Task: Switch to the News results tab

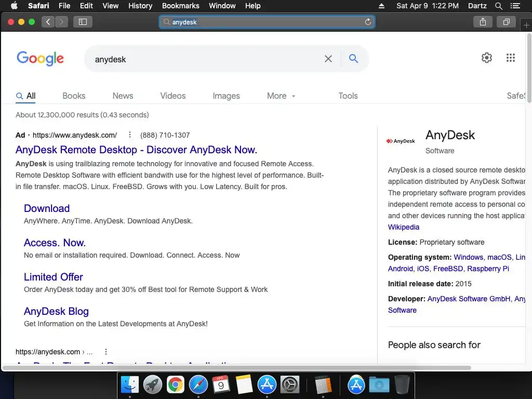Action: tap(123, 96)
